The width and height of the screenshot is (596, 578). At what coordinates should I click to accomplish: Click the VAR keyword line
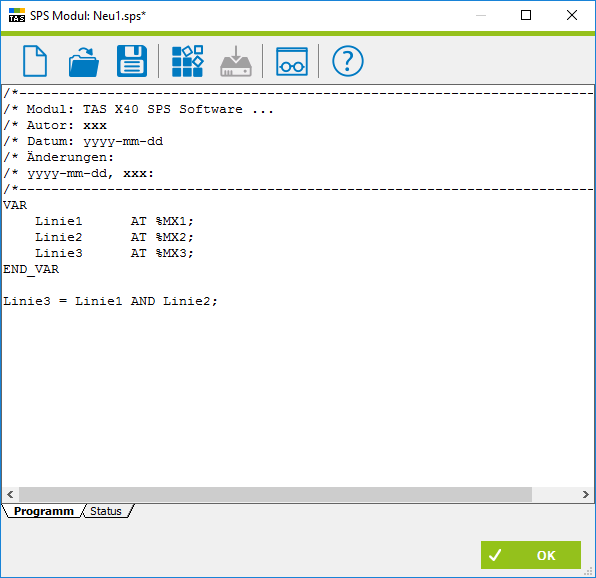[15, 205]
